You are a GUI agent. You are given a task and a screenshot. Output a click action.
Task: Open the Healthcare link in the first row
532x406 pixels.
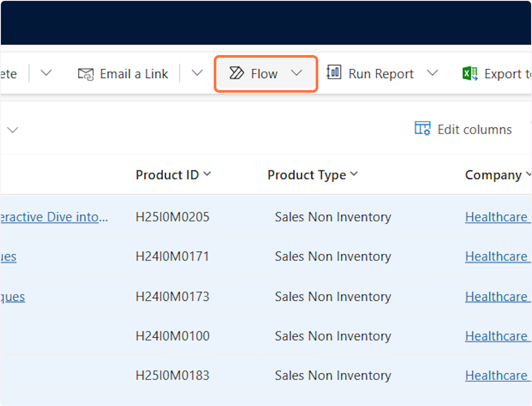coord(496,217)
